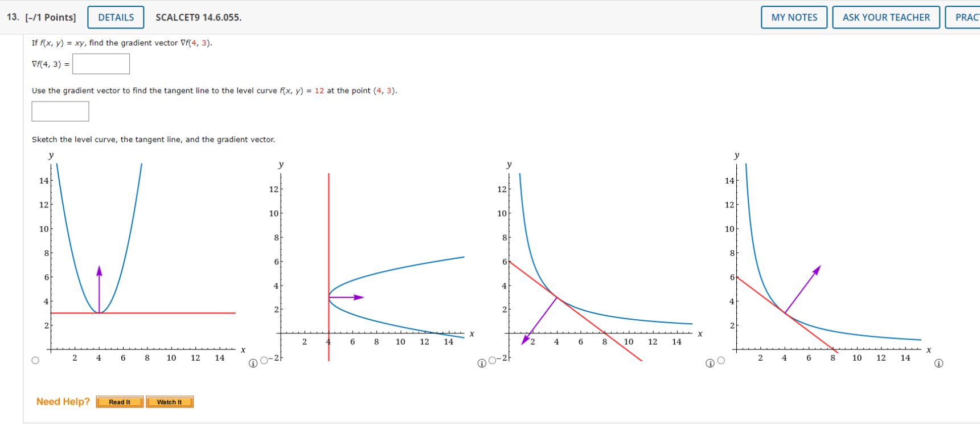This screenshot has height=440, width=980.
Task: Click ASK YOUR TEACHER
Action: 885,17
